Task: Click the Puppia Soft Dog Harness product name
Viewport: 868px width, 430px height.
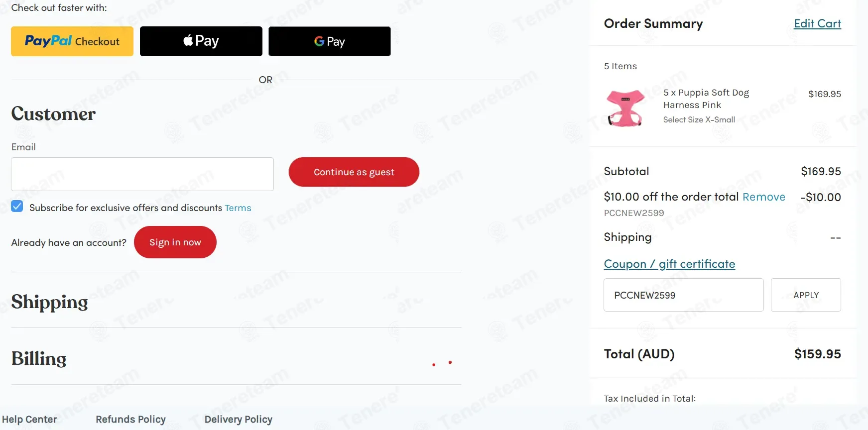Action: click(x=706, y=99)
